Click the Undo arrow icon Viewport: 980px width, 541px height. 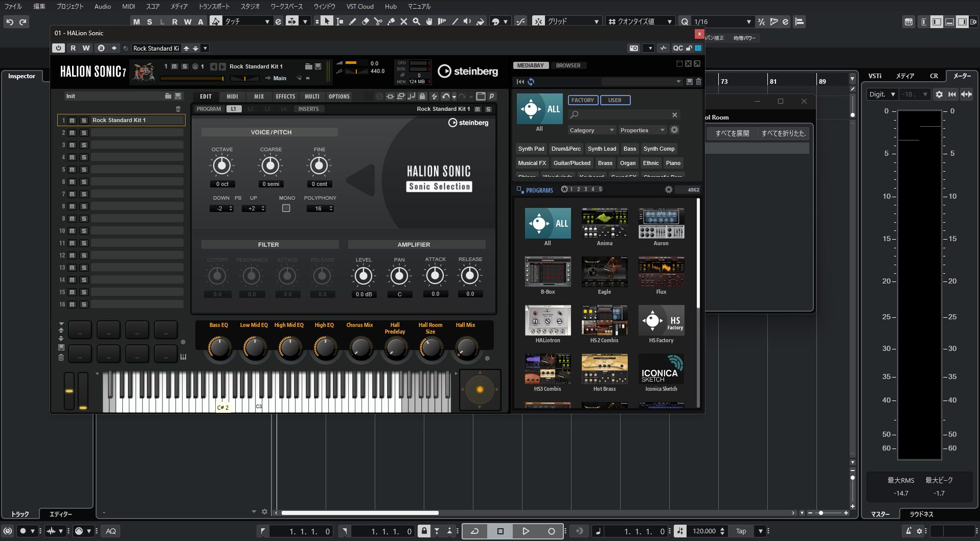pos(10,22)
